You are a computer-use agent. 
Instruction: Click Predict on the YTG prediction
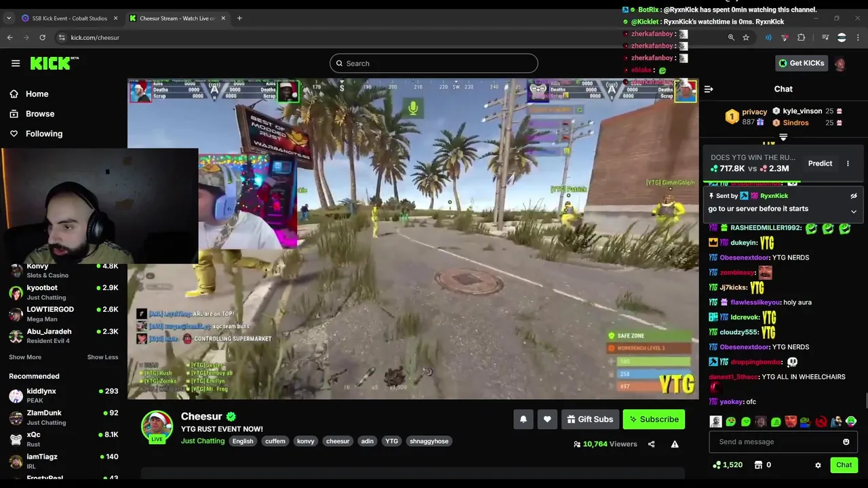coord(820,163)
